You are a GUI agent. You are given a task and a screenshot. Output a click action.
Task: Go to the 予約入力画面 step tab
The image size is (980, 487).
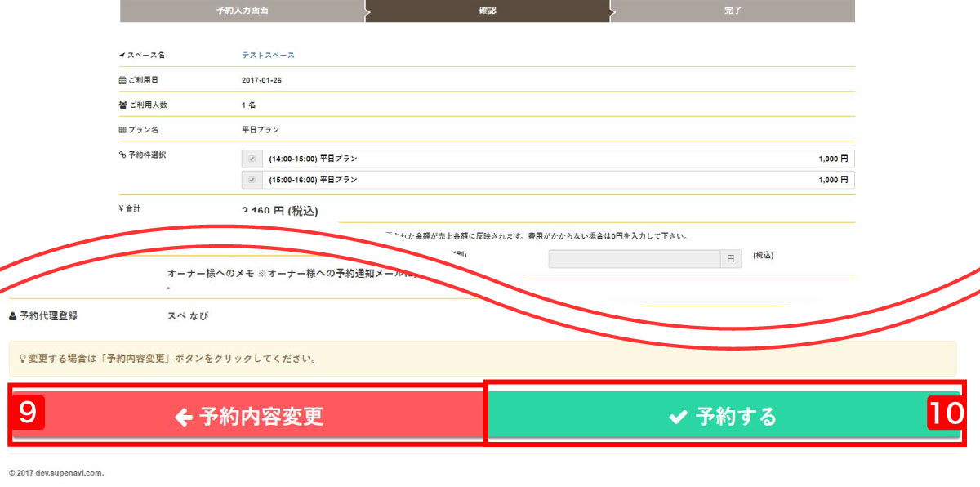point(243,11)
